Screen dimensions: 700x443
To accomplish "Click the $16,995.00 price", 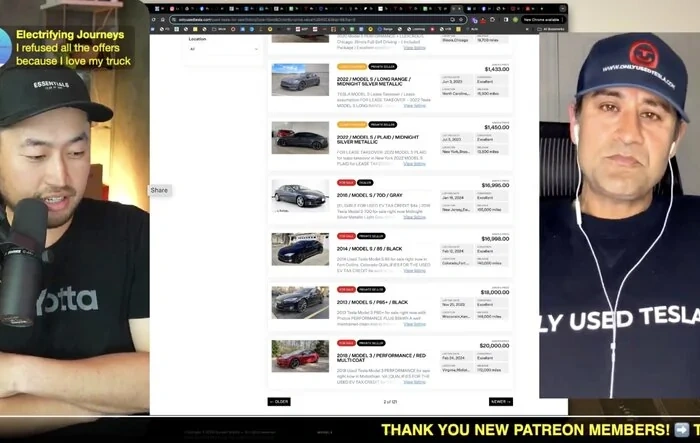I will click(x=495, y=185).
